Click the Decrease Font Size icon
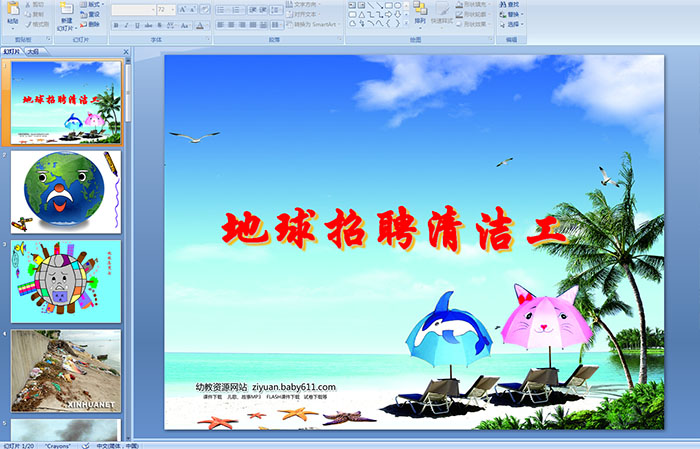 (x=193, y=9)
